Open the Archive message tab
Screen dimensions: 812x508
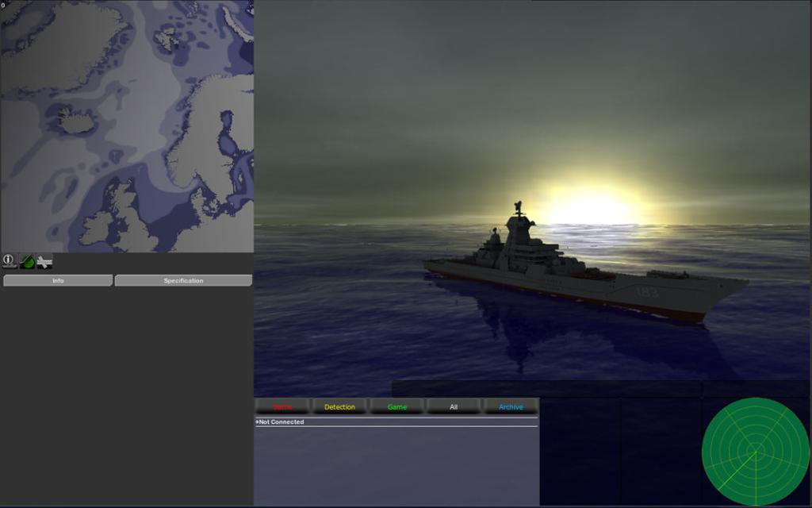510,406
